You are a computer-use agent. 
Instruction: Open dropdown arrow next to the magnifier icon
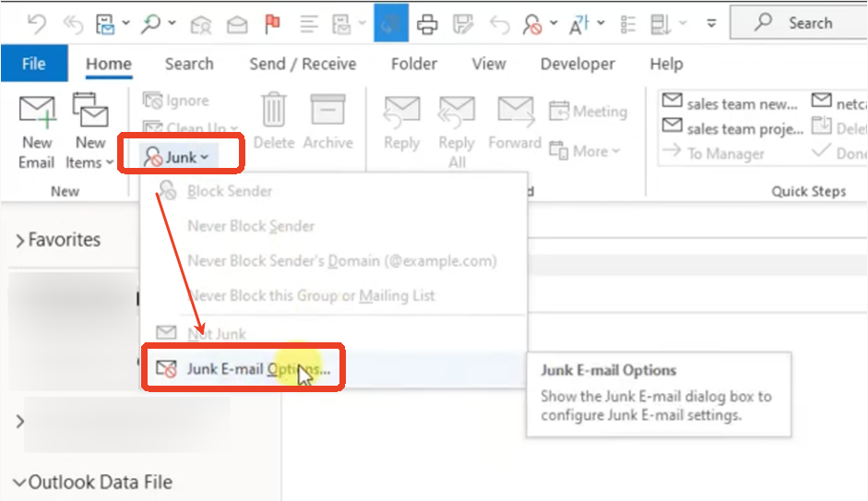tap(172, 23)
